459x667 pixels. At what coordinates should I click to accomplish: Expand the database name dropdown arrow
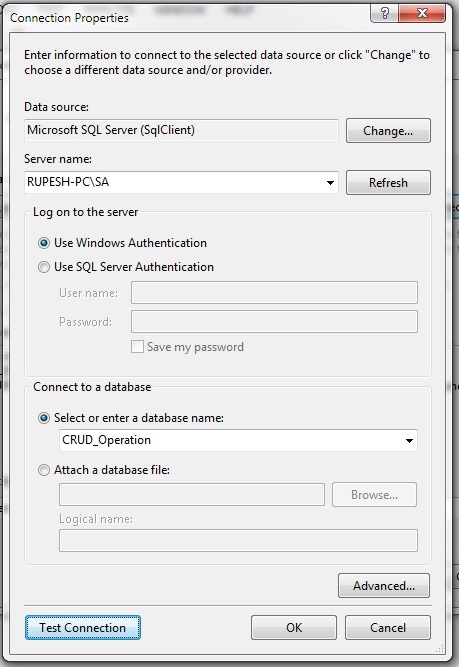[x=409, y=441]
